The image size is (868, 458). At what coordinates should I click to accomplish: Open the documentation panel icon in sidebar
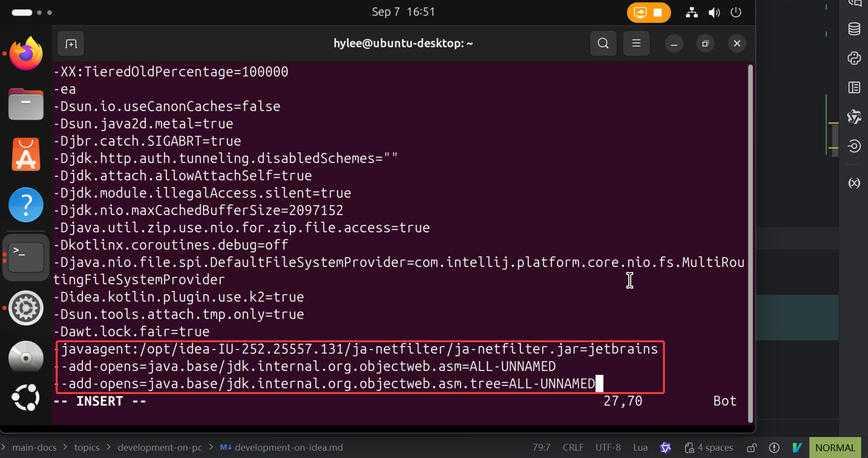[x=854, y=87]
